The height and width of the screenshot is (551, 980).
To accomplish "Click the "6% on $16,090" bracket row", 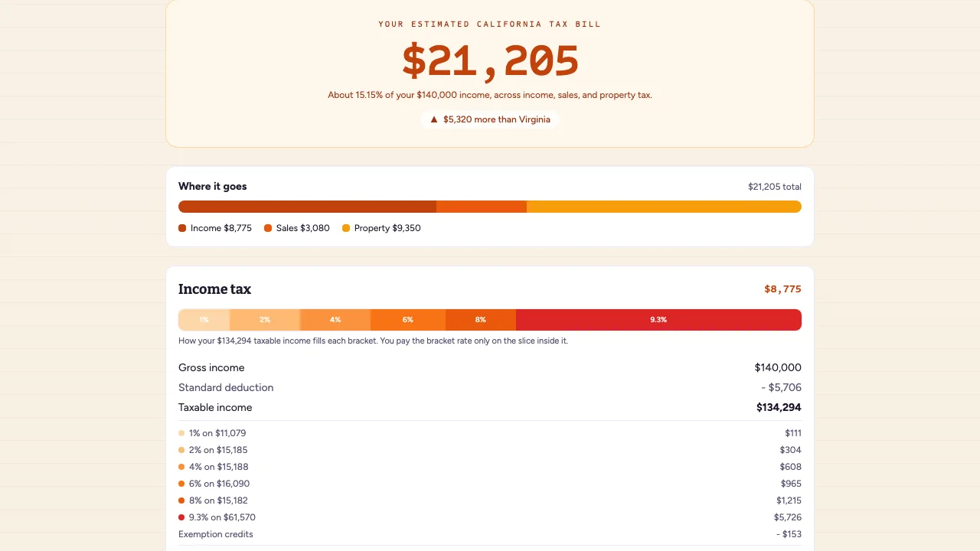I will [x=490, y=484].
